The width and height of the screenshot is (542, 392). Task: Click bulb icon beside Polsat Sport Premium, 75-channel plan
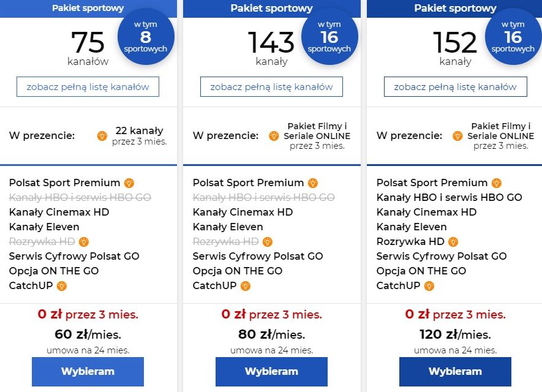129,183
